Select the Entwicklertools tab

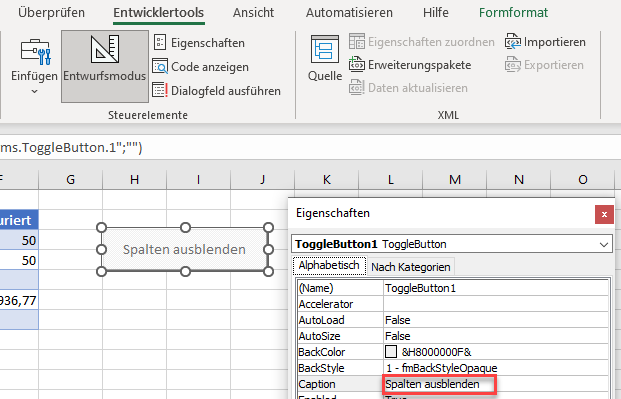[159, 12]
